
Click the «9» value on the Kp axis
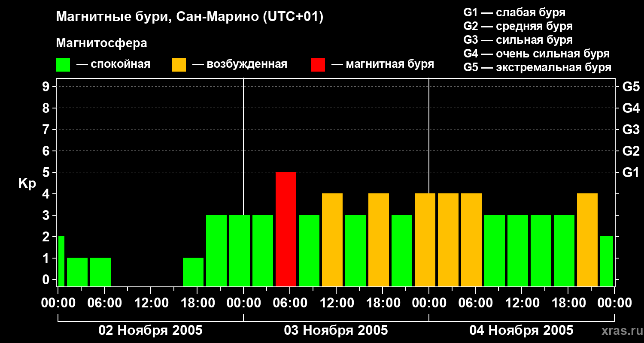pyautogui.click(x=47, y=87)
